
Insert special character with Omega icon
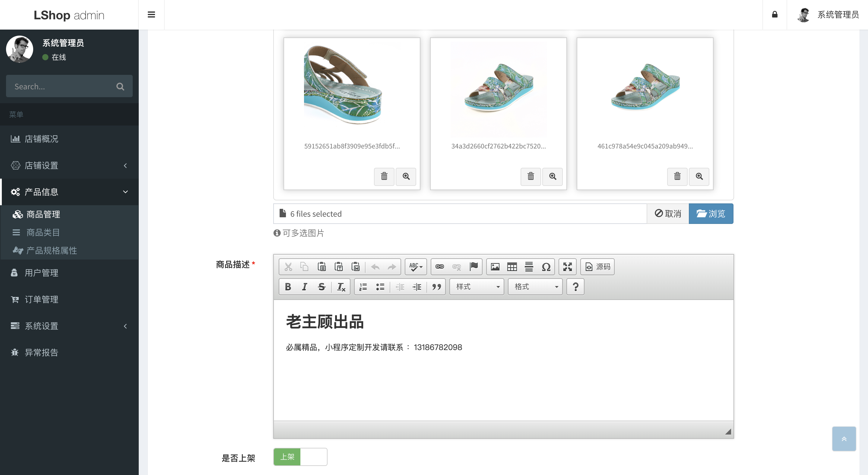tap(546, 267)
